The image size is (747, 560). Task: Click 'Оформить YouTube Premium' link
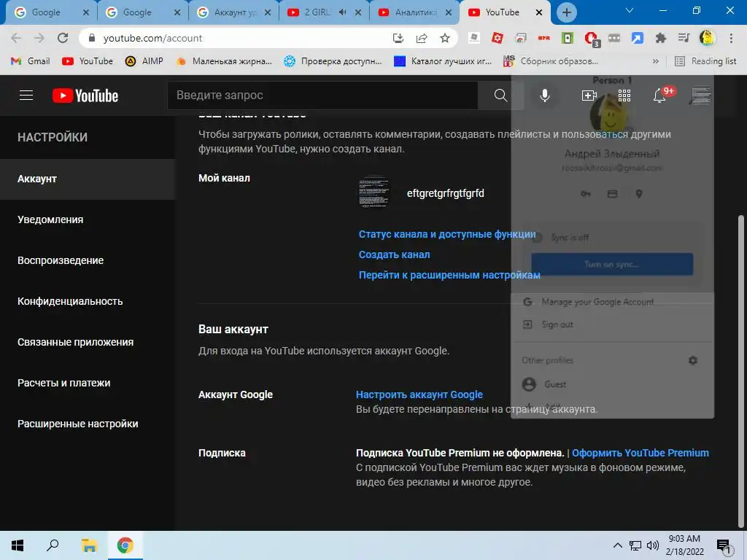pyautogui.click(x=640, y=453)
